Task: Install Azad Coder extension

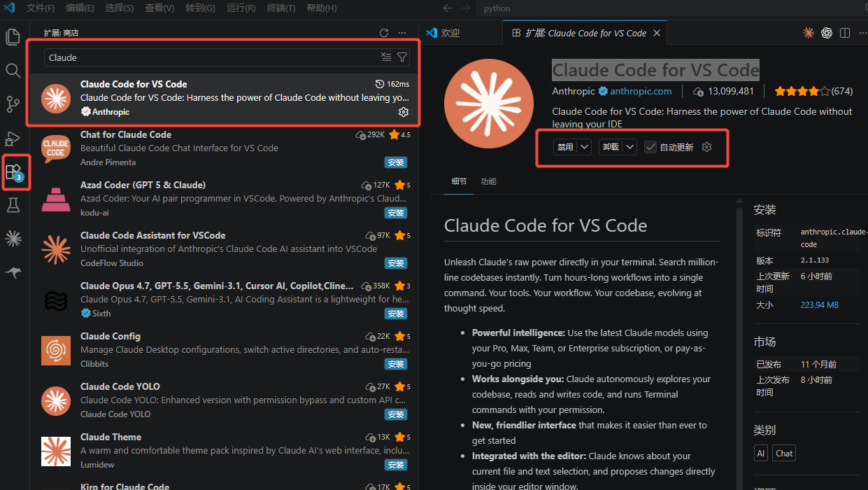Action: click(x=396, y=213)
